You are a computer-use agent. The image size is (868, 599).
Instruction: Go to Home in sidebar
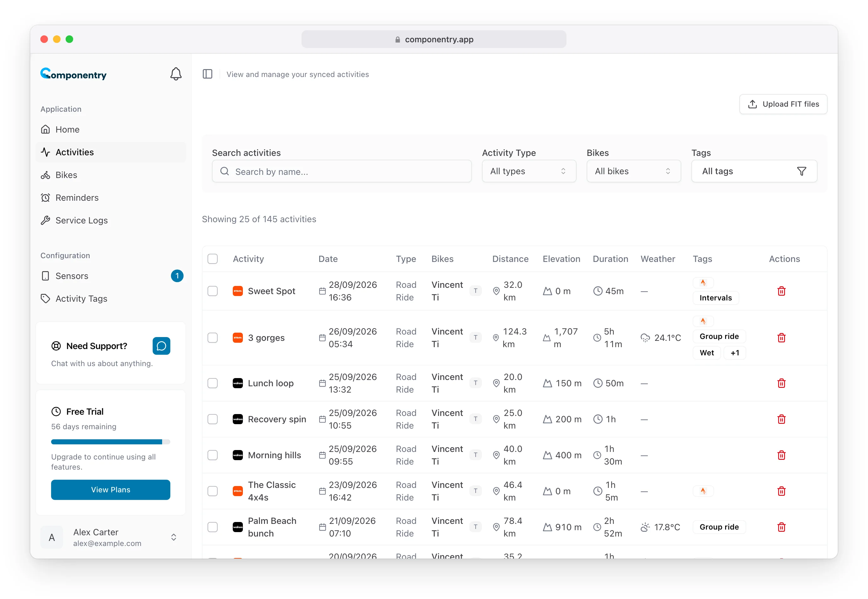tap(111, 129)
